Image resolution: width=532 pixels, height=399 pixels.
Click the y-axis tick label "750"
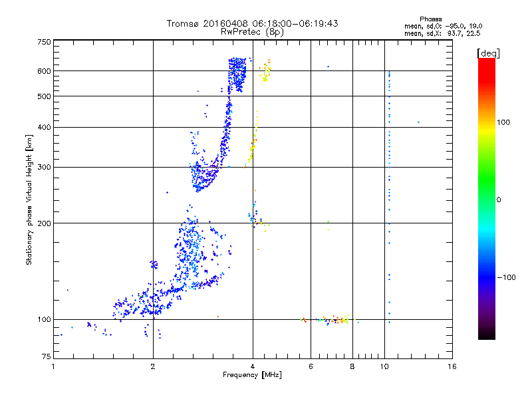tap(44, 42)
